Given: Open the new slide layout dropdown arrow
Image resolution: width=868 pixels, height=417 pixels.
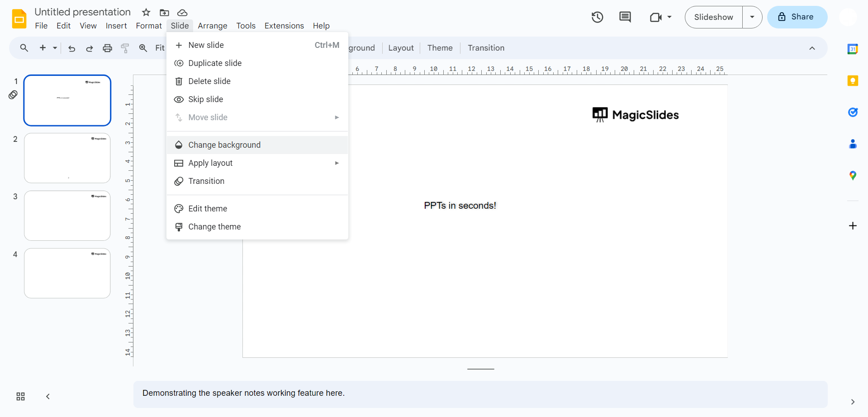Looking at the screenshot, I should coord(55,48).
